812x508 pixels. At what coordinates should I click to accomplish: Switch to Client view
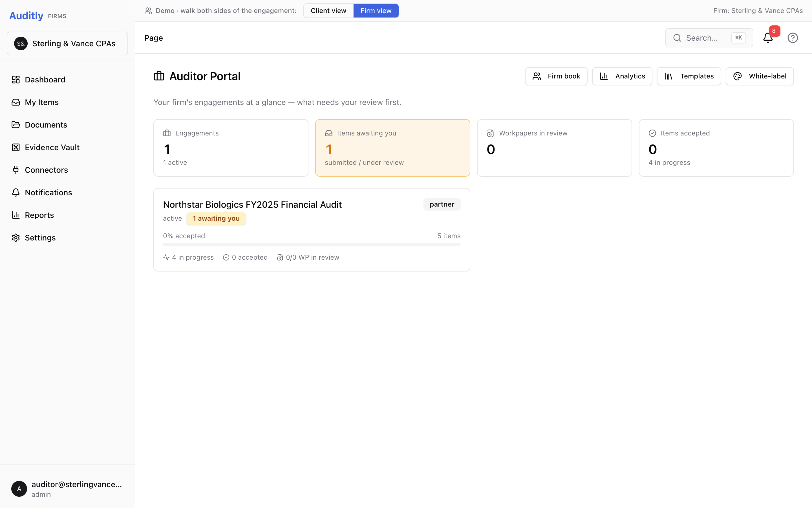click(x=328, y=11)
